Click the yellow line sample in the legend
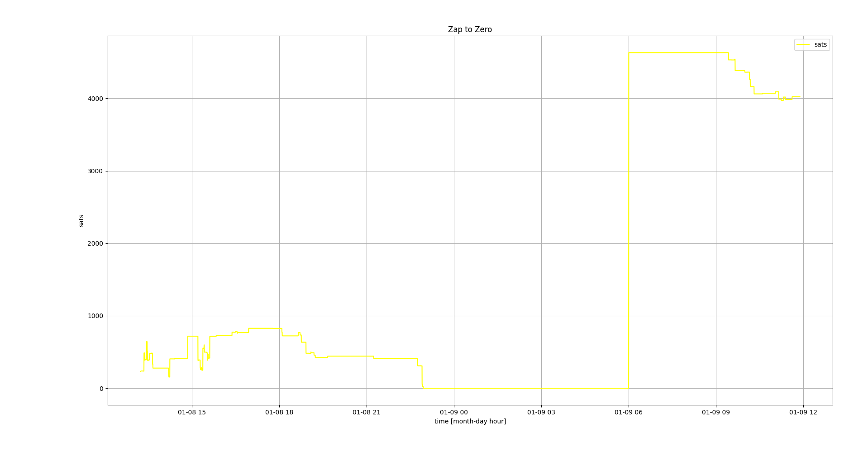Viewport: 868px width, 461px height. (x=803, y=45)
